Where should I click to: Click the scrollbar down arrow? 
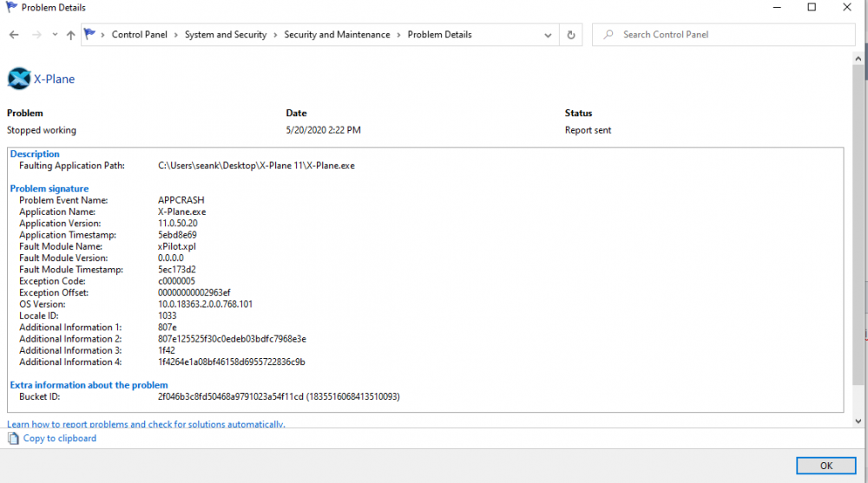pos(859,421)
